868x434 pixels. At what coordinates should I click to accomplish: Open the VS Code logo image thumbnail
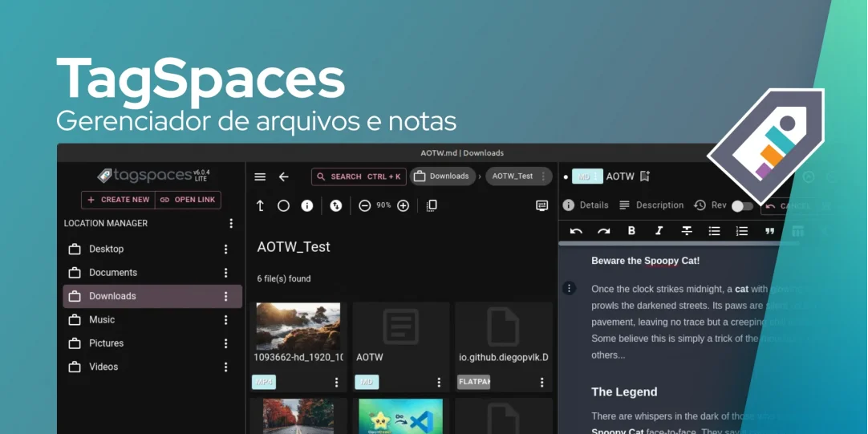[x=401, y=416]
